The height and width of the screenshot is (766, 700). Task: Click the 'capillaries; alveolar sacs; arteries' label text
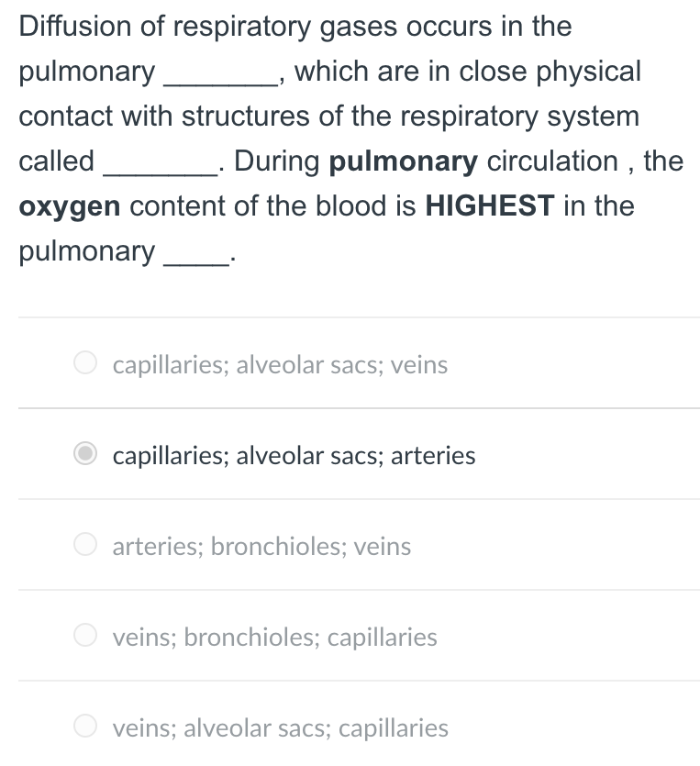pos(294,454)
